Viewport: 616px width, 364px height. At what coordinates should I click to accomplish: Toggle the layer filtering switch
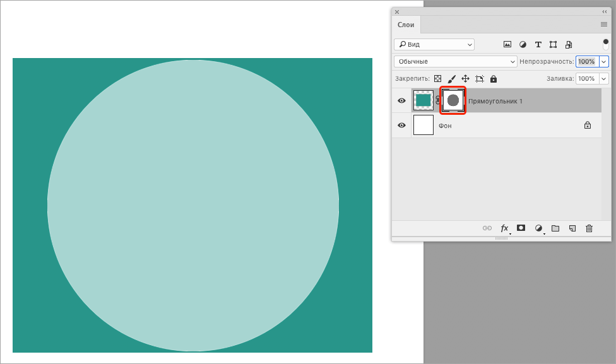click(x=604, y=44)
